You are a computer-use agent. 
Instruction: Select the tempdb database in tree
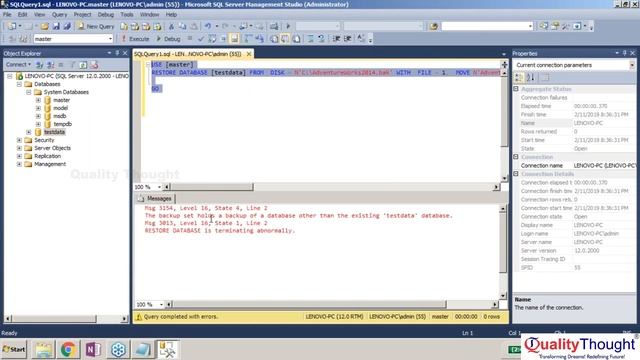(x=62, y=124)
